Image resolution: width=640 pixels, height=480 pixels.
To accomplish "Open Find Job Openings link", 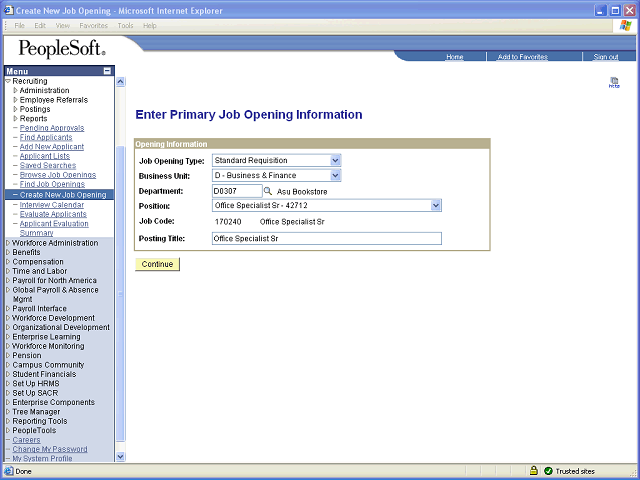I will coord(52,184).
